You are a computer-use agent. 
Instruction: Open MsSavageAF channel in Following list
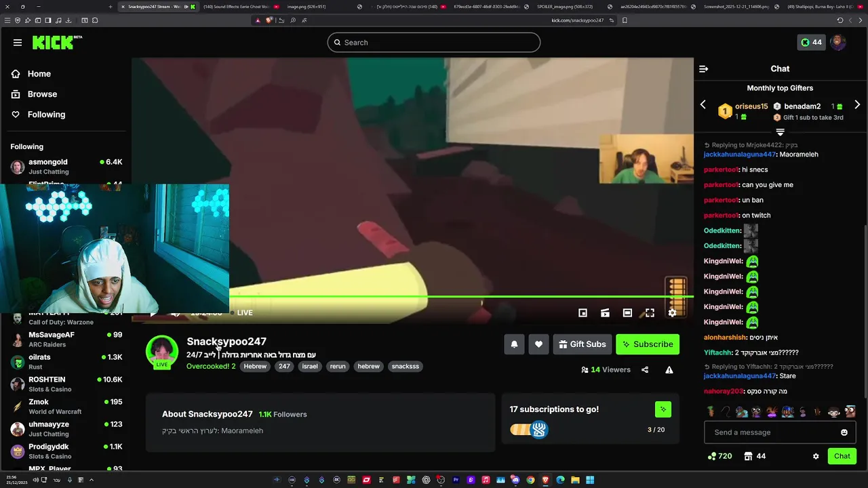click(66, 340)
